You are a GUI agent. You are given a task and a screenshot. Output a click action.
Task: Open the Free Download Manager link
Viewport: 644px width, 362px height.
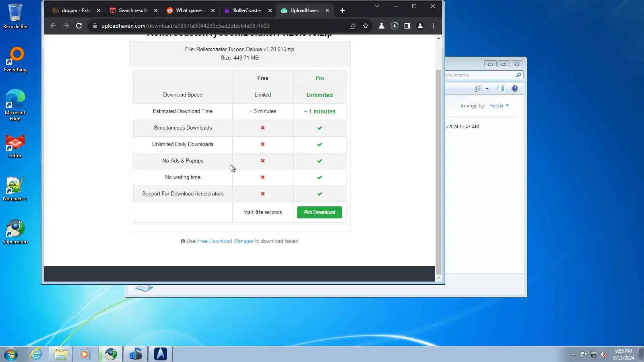(225, 241)
